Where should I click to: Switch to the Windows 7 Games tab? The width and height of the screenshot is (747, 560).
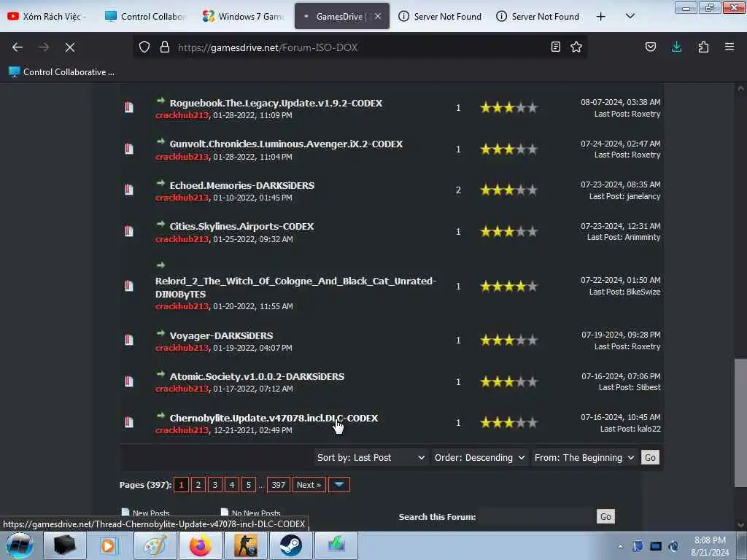click(243, 17)
